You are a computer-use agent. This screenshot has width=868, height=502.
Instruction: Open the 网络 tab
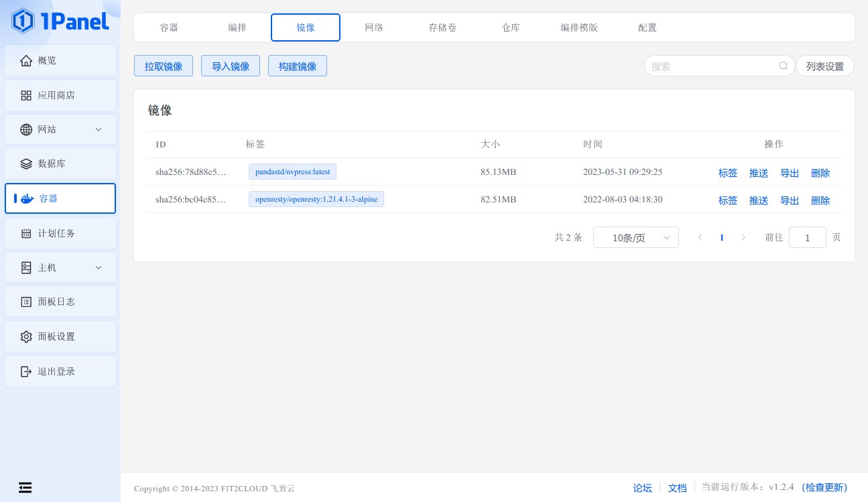point(374,27)
